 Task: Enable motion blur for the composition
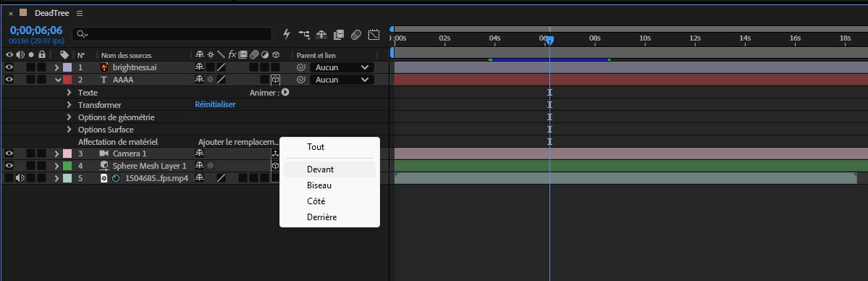click(356, 34)
